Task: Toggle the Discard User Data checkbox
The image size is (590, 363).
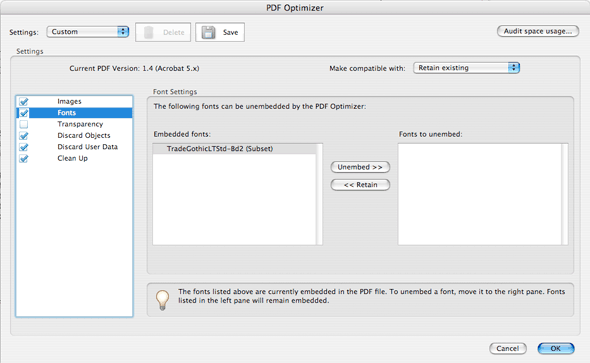Action: (24, 147)
